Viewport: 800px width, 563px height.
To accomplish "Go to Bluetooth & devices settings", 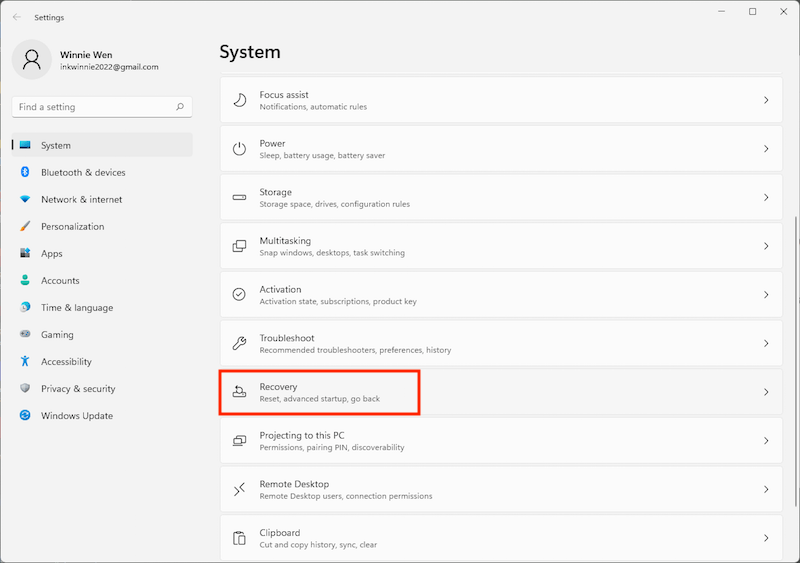I will [x=102, y=172].
